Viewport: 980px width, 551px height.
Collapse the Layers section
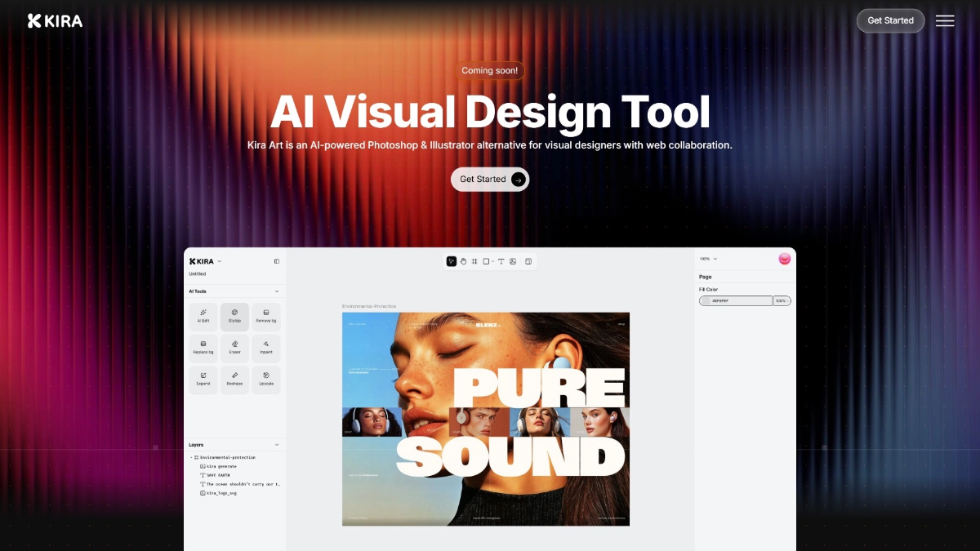tap(277, 445)
